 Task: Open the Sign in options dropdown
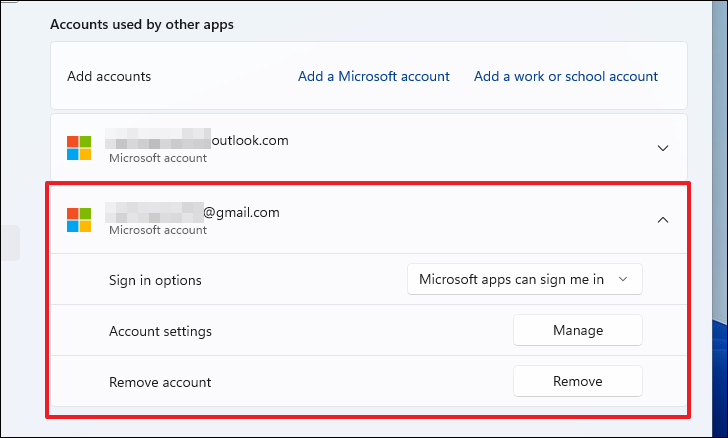click(525, 279)
